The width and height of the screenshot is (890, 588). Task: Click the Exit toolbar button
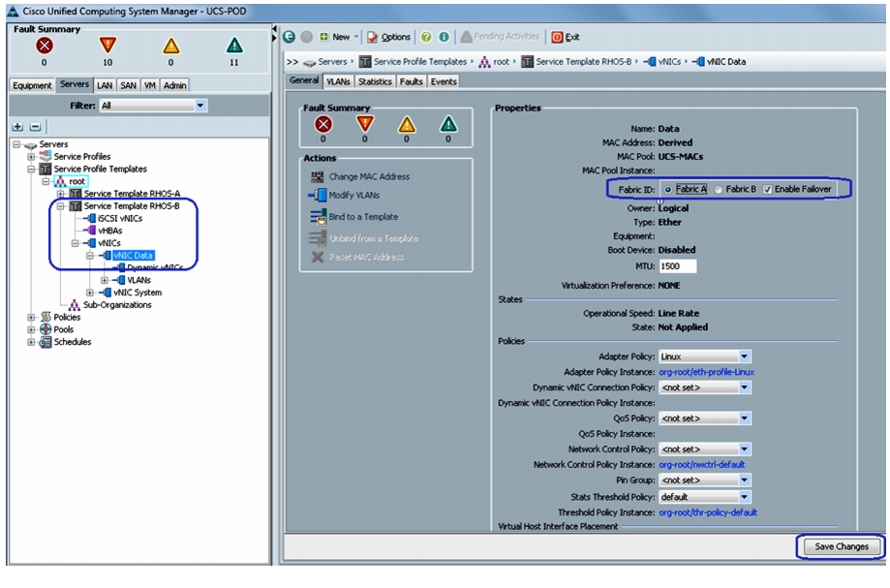566,37
